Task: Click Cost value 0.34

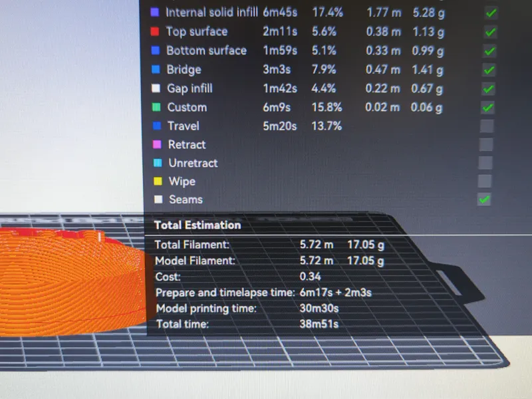Action: [x=310, y=277]
